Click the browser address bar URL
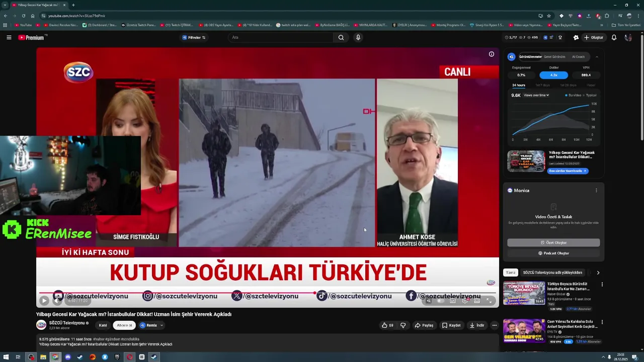Image resolution: width=644 pixels, height=362 pixels. tap(76, 16)
